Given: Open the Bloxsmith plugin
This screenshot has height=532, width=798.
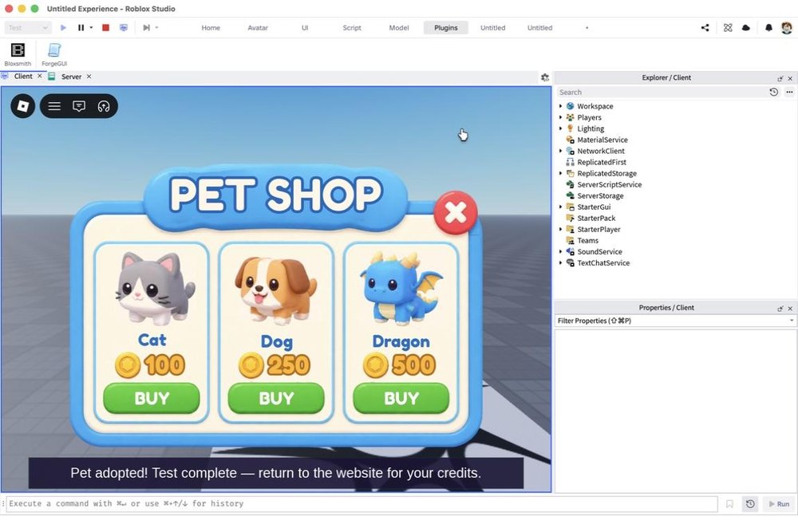Looking at the screenshot, I should 18,54.
